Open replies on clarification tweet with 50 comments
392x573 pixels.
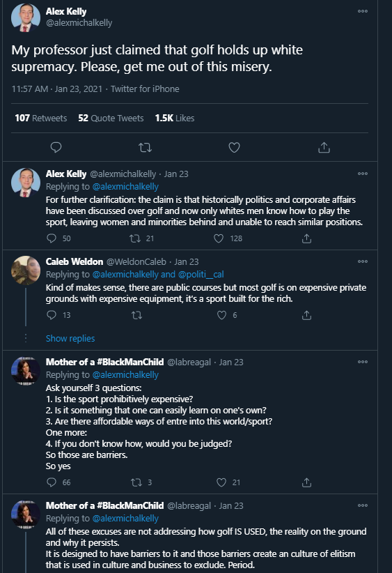tap(52, 238)
